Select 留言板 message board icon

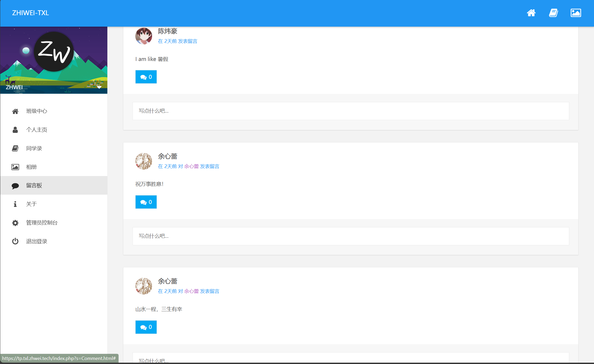pyautogui.click(x=15, y=185)
